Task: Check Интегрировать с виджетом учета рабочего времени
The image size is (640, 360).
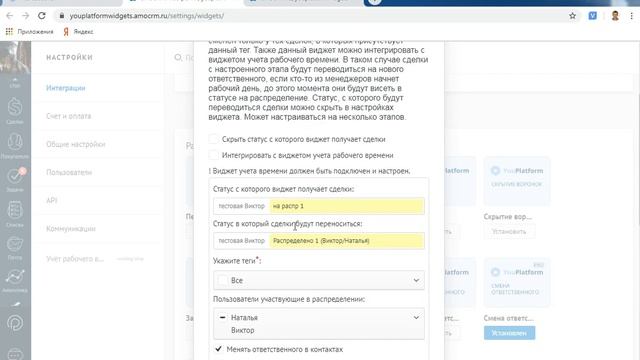Action: point(213,155)
